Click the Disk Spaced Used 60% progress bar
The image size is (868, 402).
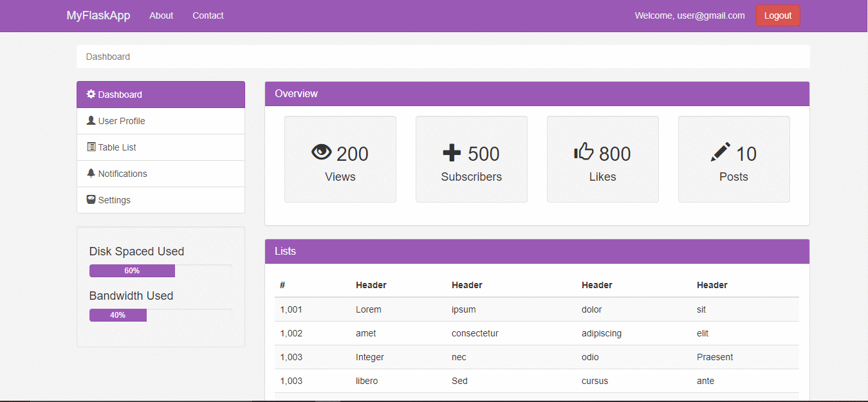pyautogui.click(x=132, y=270)
